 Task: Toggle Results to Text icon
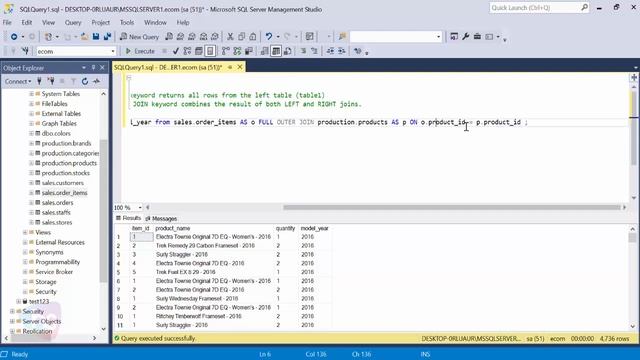[x=264, y=51]
